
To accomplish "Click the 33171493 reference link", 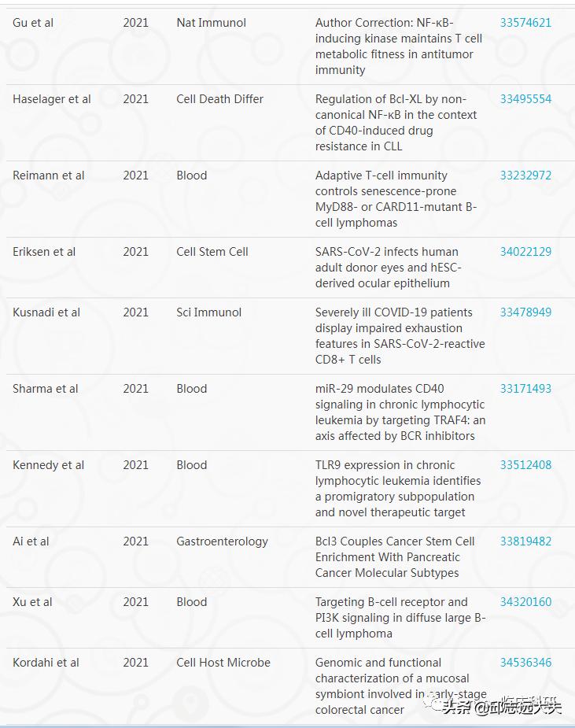I will click(525, 389).
